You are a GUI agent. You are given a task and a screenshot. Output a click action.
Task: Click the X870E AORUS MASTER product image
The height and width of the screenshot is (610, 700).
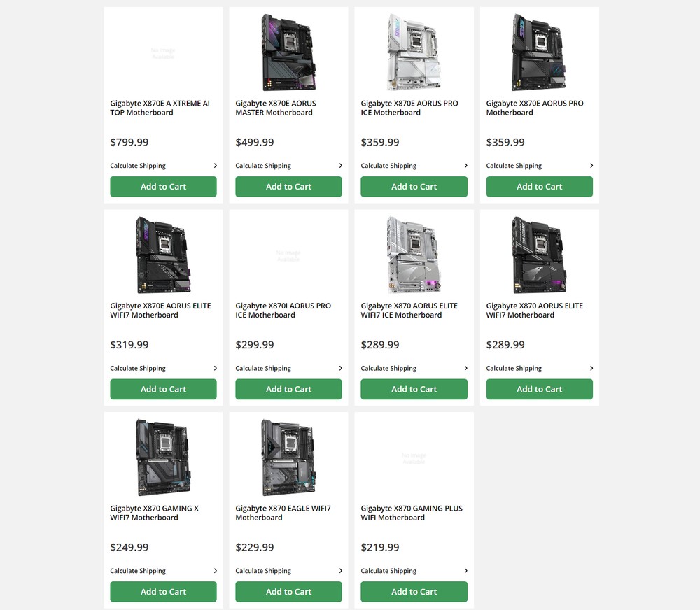pos(288,52)
